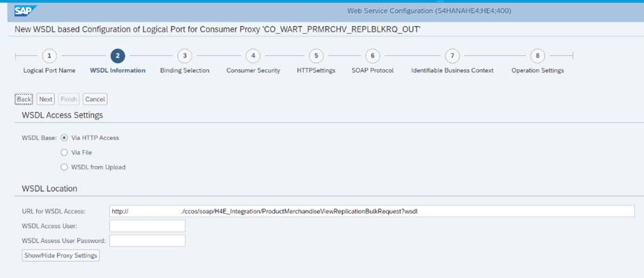This screenshot has width=644, height=278.
Task: Jump to step 8 circle Operation Settings
Action: point(538,55)
